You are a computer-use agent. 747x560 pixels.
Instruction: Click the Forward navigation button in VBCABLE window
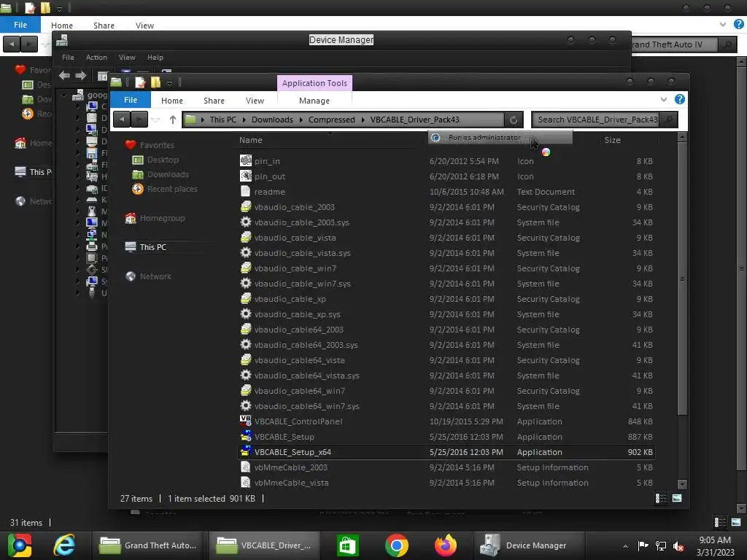pos(139,119)
